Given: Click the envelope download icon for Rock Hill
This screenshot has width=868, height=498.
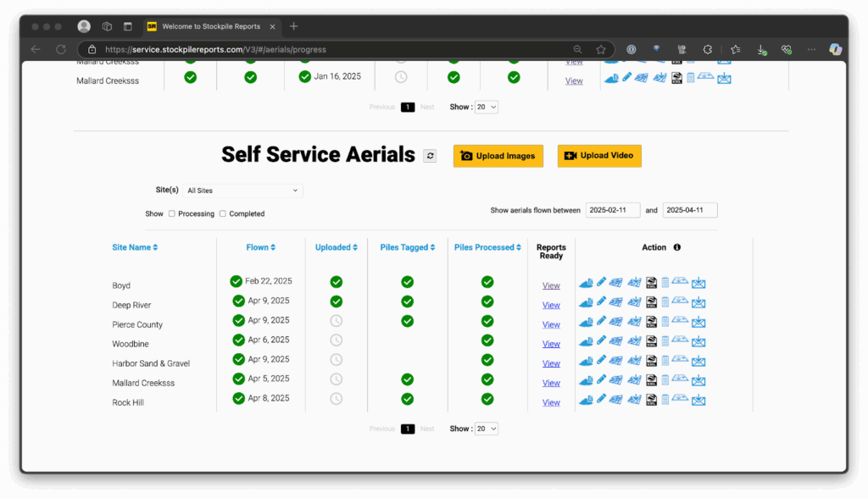Looking at the screenshot, I should (x=698, y=399).
